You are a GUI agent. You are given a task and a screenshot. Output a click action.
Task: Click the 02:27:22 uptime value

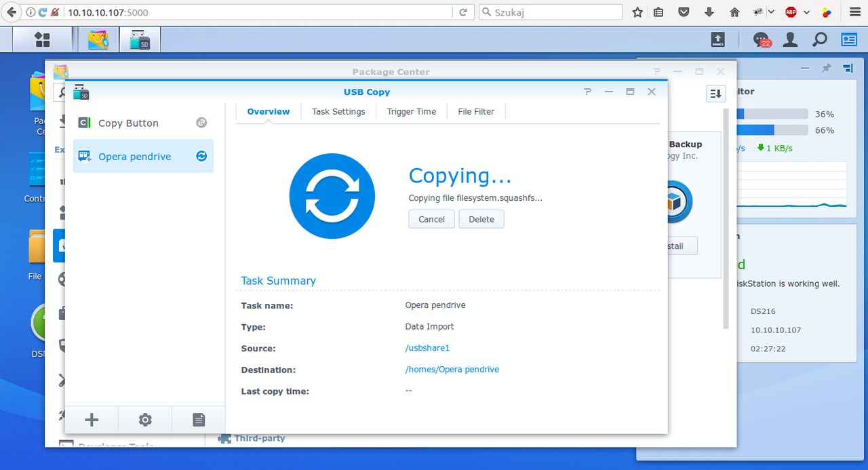pyautogui.click(x=768, y=349)
